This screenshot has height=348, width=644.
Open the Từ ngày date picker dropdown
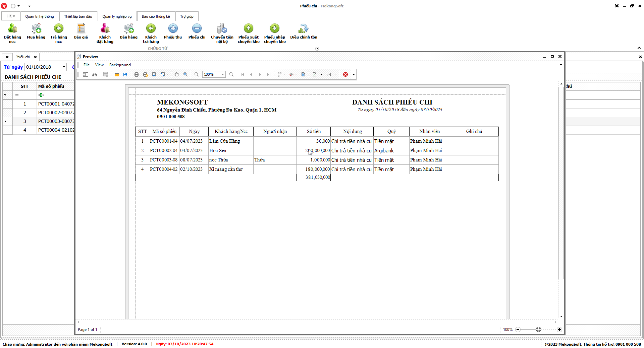64,67
